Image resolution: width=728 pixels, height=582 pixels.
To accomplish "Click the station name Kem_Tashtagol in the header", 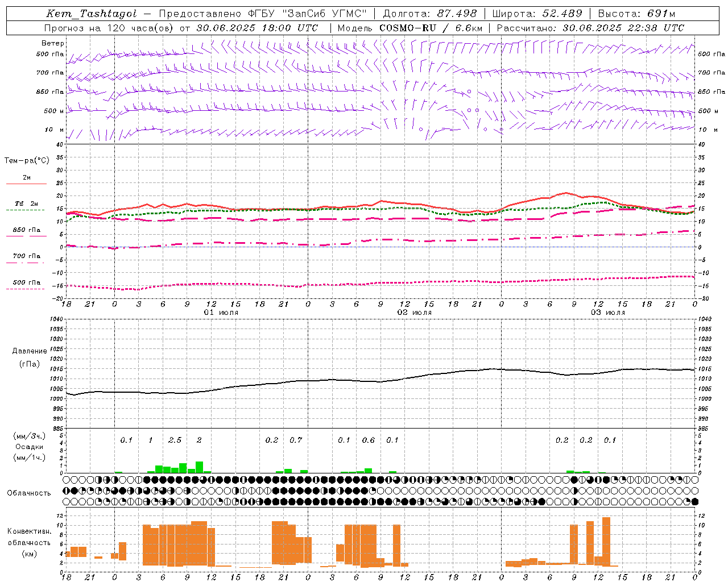I will coord(92,14).
